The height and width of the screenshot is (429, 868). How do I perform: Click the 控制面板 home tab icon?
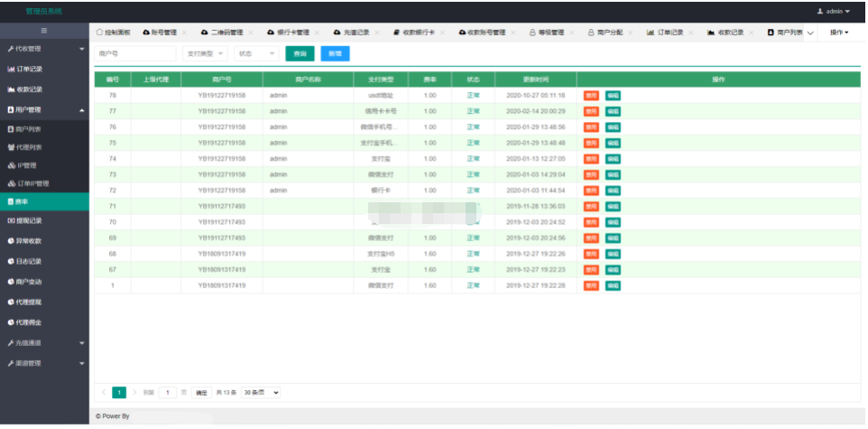tap(100, 33)
